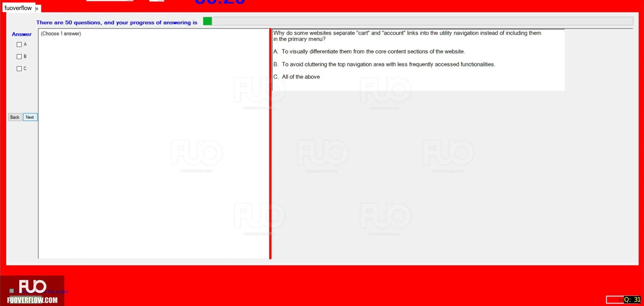Check answer option B checkbox
The width and height of the screenshot is (644, 306).
(19, 57)
